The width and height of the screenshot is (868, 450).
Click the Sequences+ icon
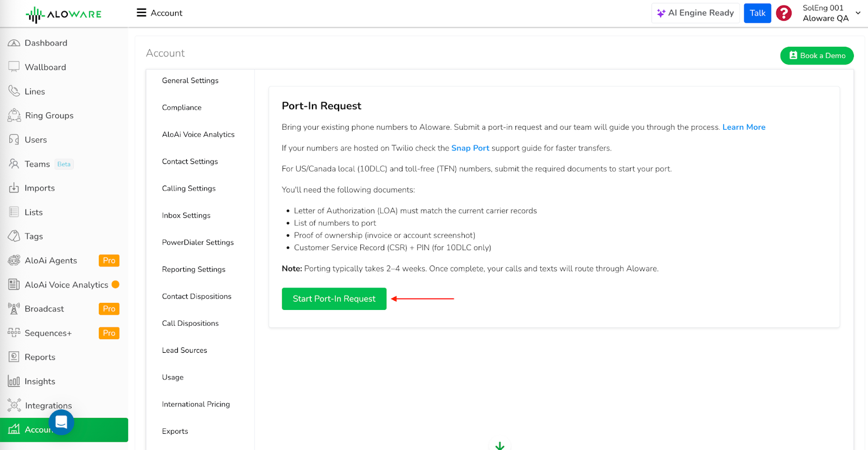14,333
